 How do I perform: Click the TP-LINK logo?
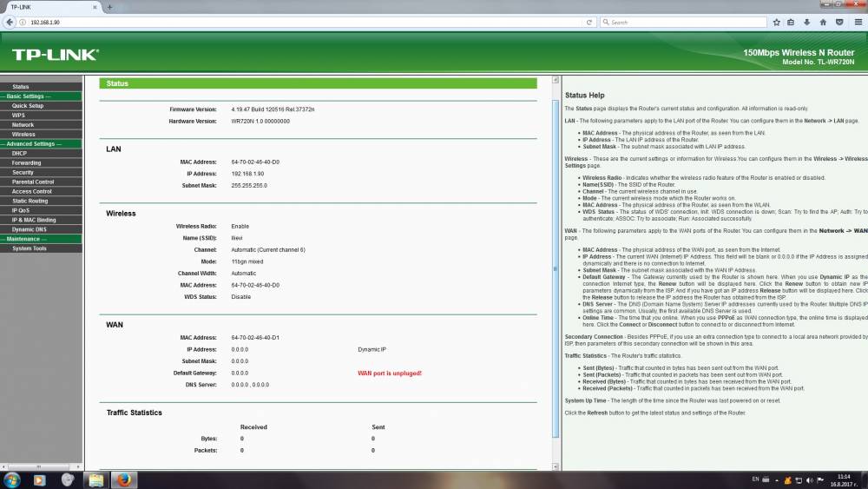(56, 54)
